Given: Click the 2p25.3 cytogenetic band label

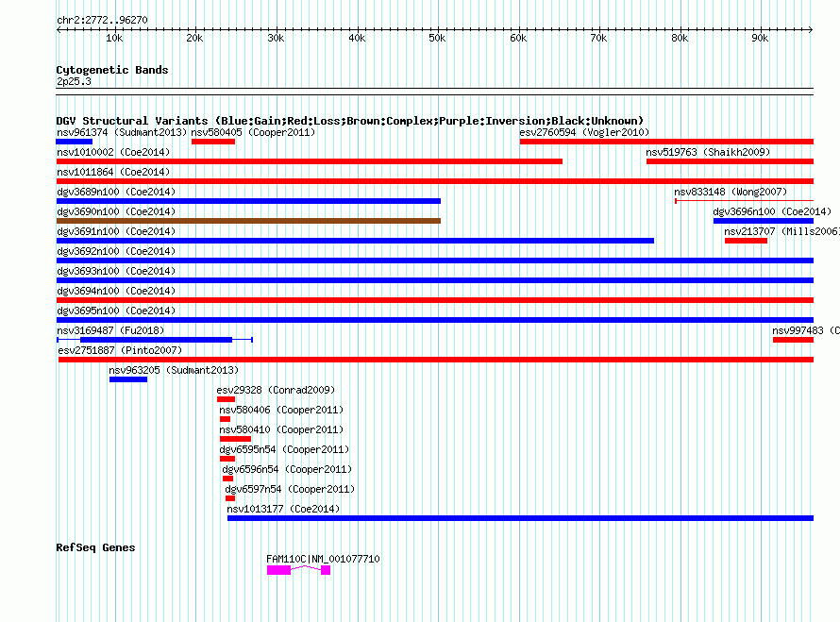Looking at the screenshot, I should click(x=74, y=81).
